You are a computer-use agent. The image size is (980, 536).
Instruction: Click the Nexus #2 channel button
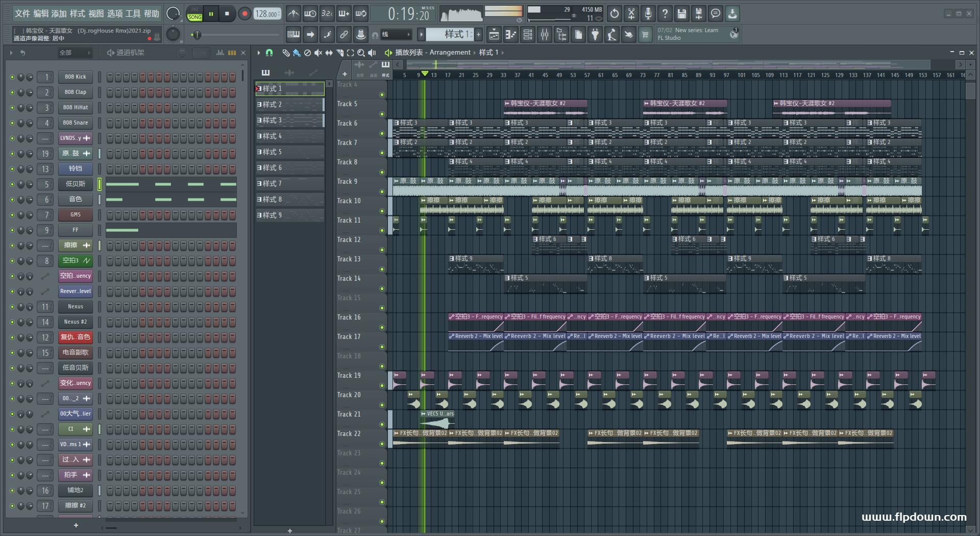pyautogui.click(x=75, y=322)
